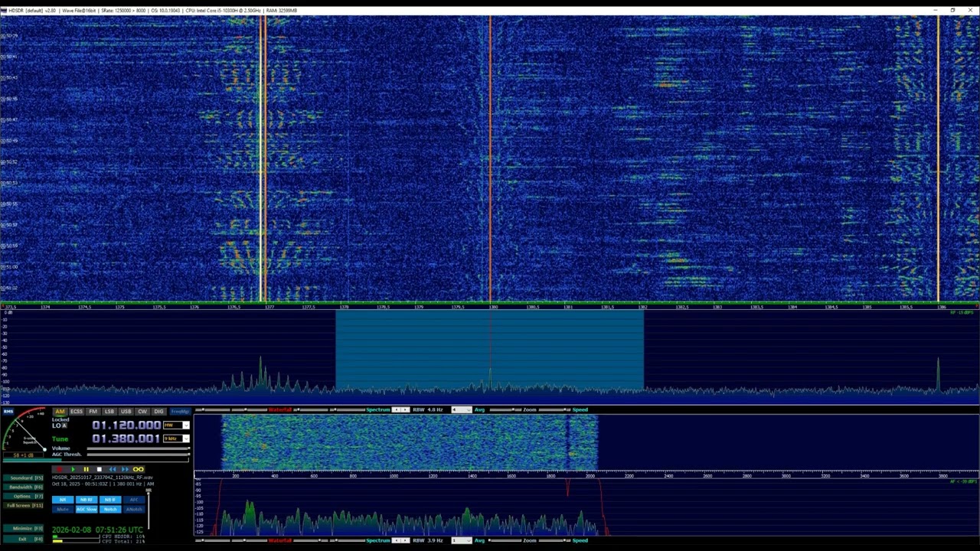Toggle NB RF noise blanker
Image resolution: width=980 pixels, height=551 pixels.
coord(87,500)
